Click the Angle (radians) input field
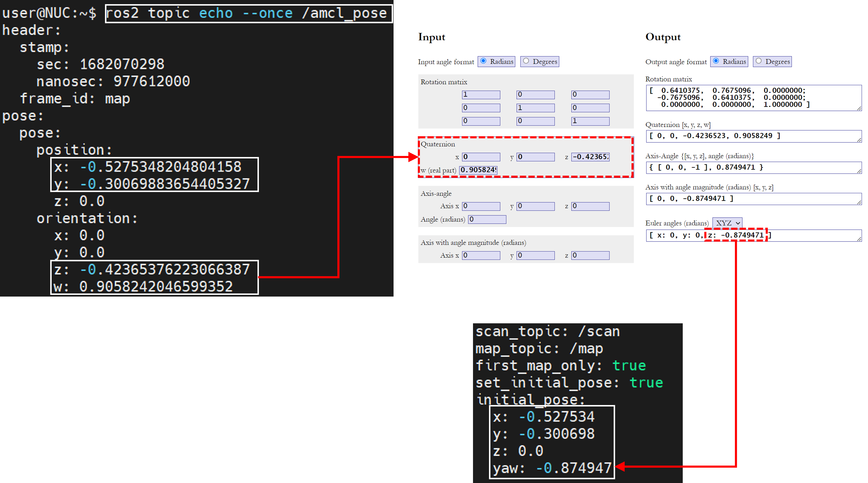 (x=487, y=219)
